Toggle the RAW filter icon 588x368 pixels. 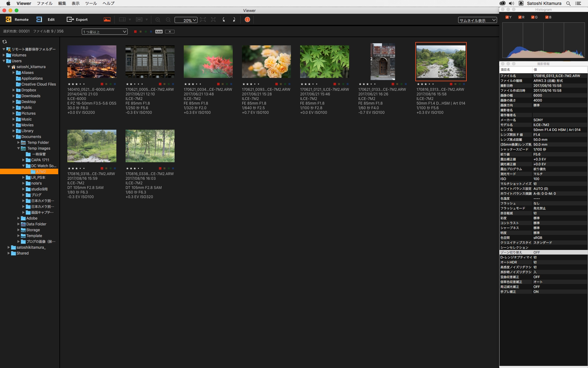click(159, 32)
